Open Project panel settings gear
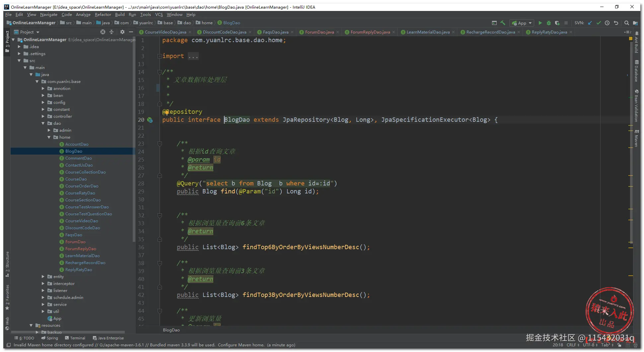This screenshot has width=644, height=352. click(x=122, y=32)
